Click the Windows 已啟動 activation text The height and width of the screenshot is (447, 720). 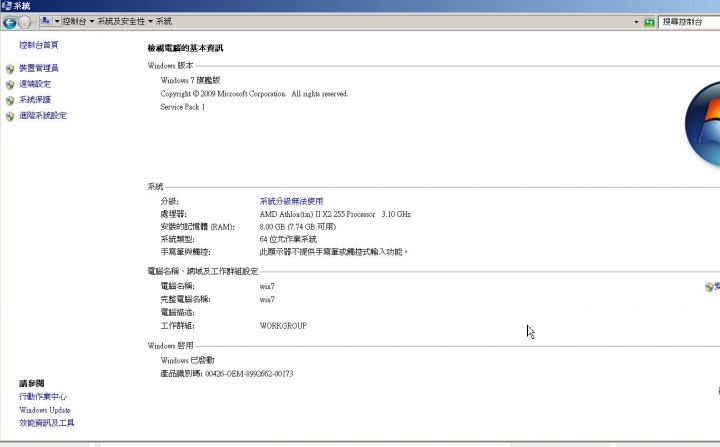tap(187, 360)
